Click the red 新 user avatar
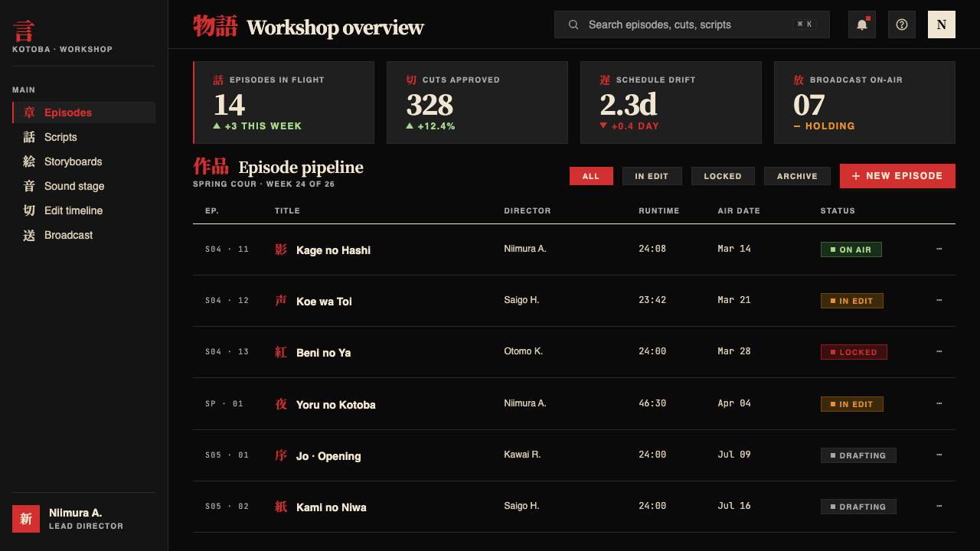This screenshot has width=980, height=551. click(26, 519)
